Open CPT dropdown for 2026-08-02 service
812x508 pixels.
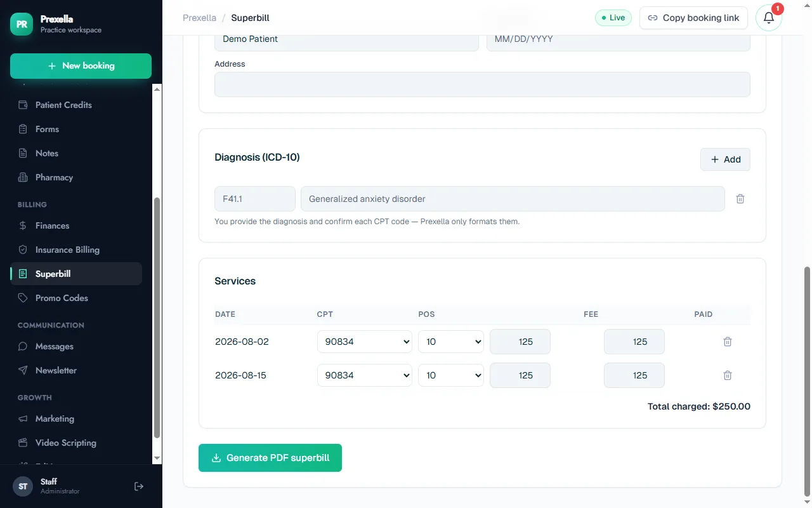(365, 342)
